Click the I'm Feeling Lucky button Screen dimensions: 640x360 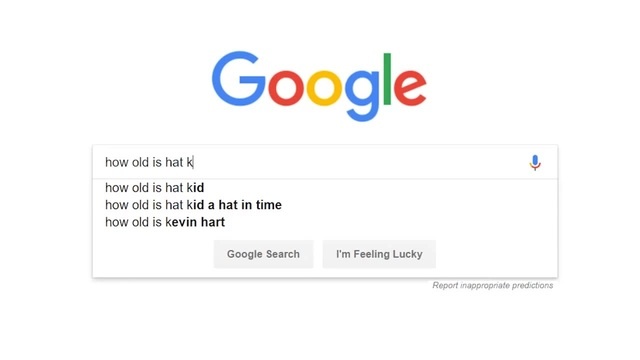coord(379,254)
